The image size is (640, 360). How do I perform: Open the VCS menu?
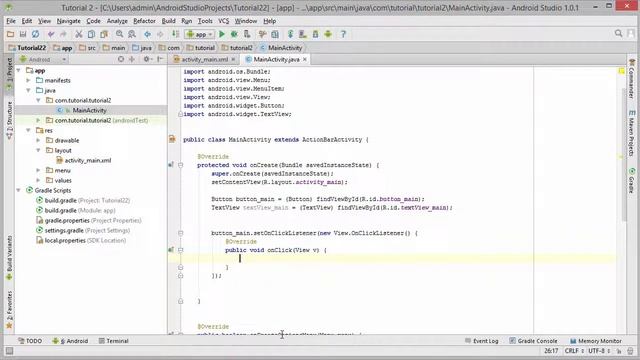[224, 21]
